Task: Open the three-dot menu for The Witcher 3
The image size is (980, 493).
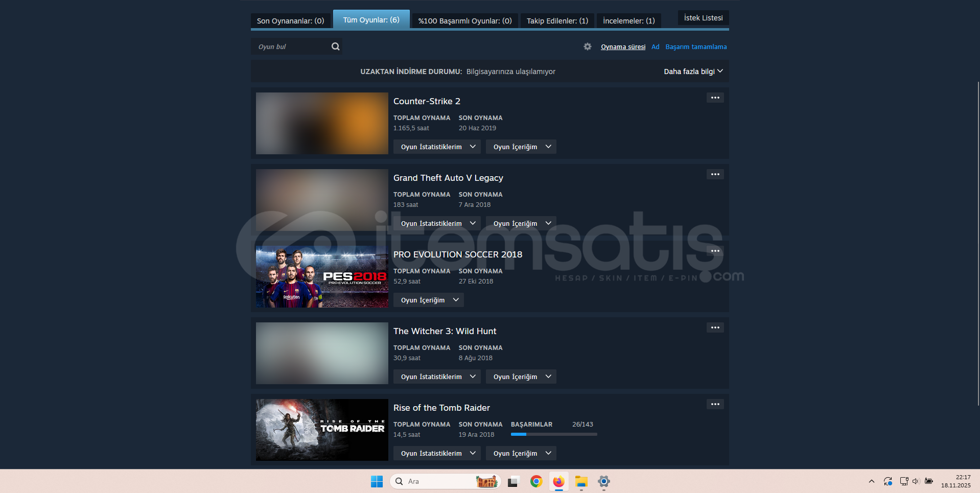Action: click(x=715, y=327)
